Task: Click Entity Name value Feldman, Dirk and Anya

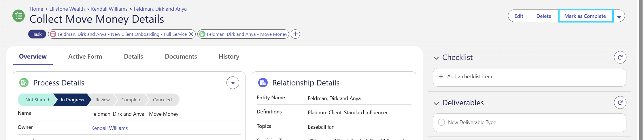Action: (x=334, y=98)
